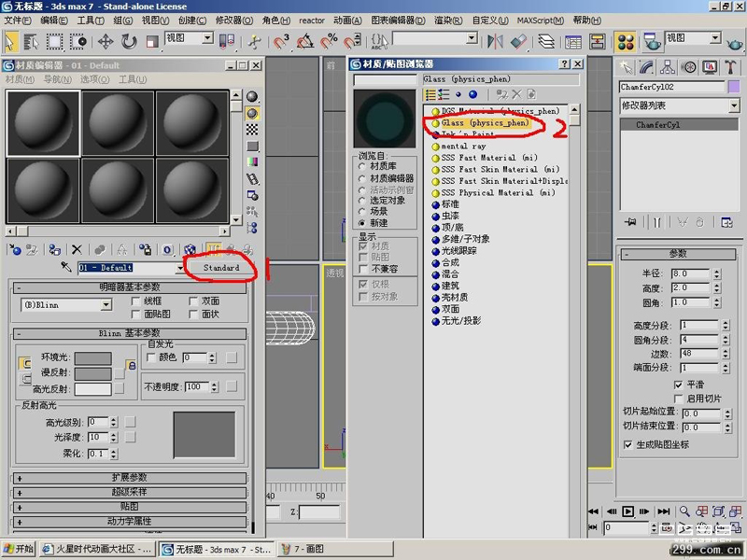Click the Select Object arrow tool
The height and width of the screenshot is (560, 747).
(10, 42)
